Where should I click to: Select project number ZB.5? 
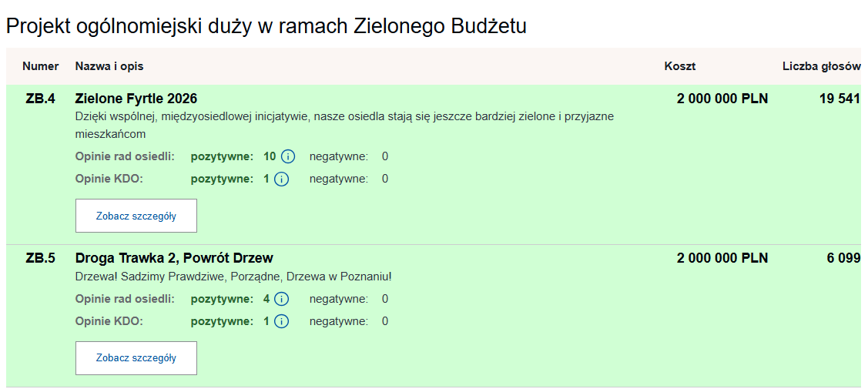pyautogui.click(x=41, y=258)
